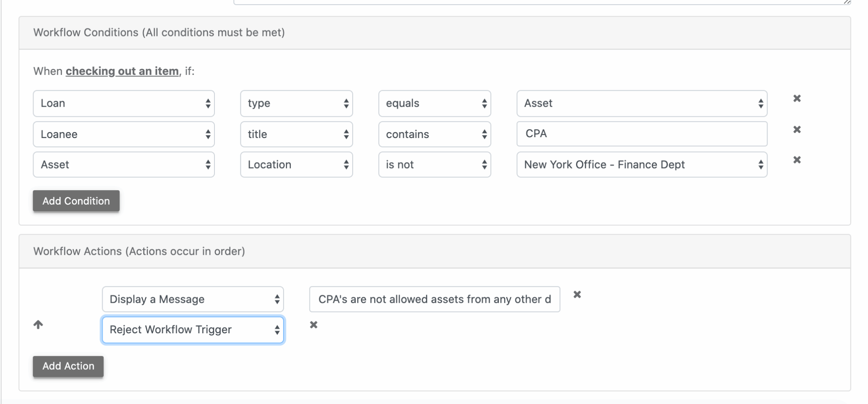
Task: Click the checking out an item link
Action: point(121,71)
